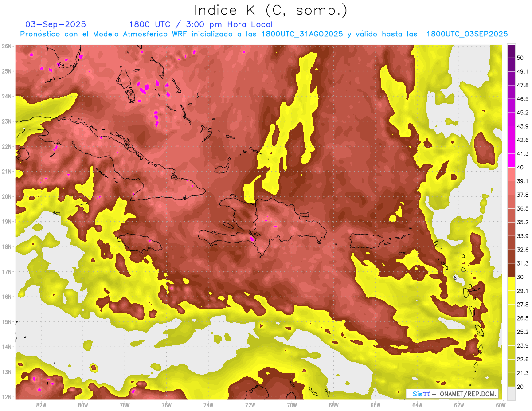Click the color bar value "26.5"
532x411 pixels.
[523, 318]
